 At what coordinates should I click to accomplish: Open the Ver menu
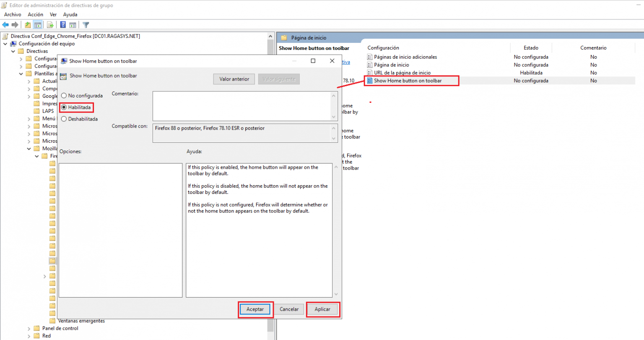pos(53,14)
